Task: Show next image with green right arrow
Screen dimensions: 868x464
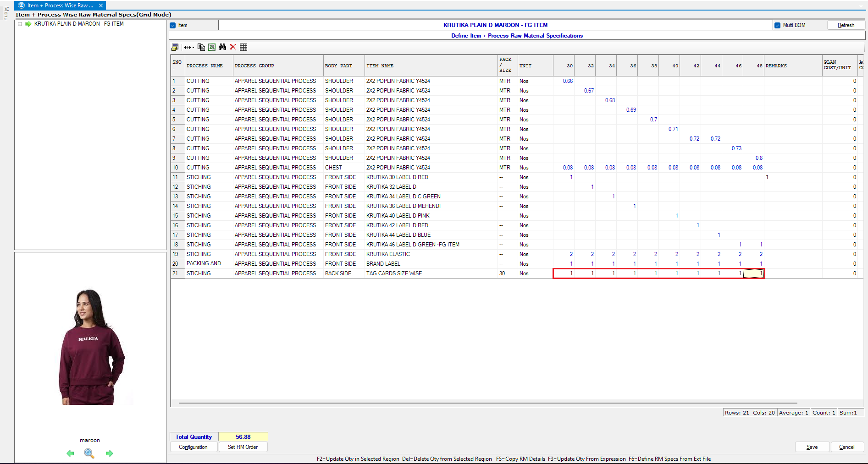Action: (109, 453)
